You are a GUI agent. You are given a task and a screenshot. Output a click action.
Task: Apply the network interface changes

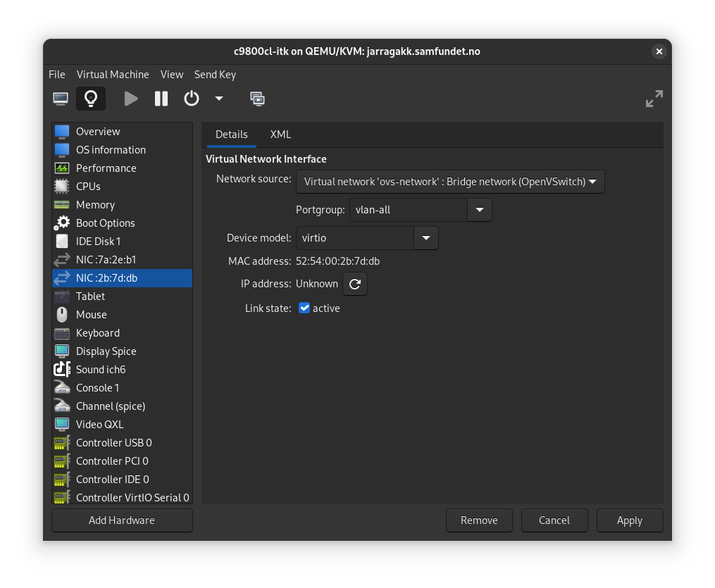[x=630, y=520]
